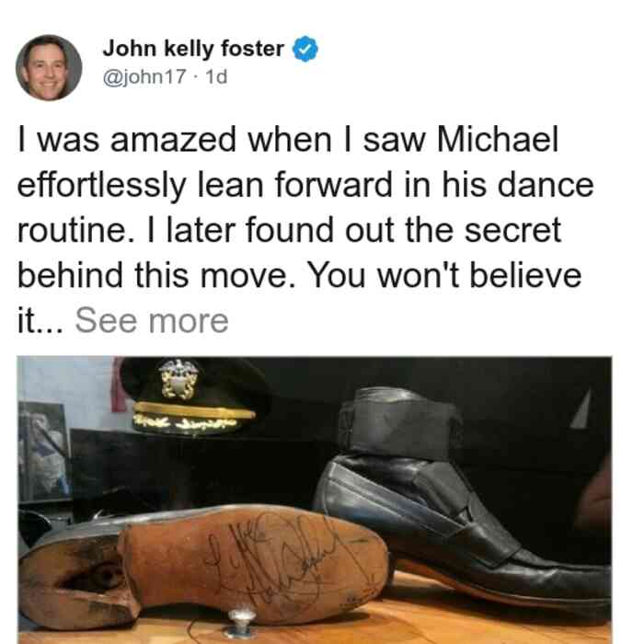Click the "1d" post timestamp
644x644 pixels.
click(216, 76)
